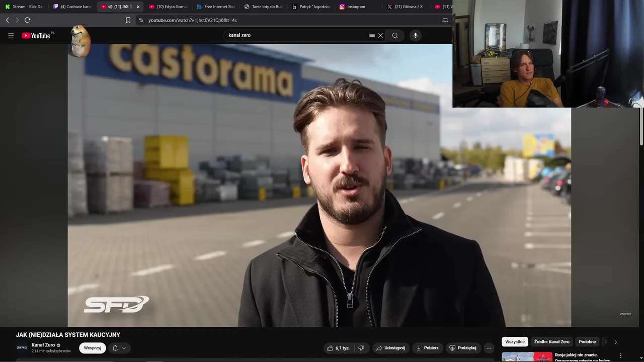Viewport: 644px width, 362px height.
Task: Click the Rosja jakiej nie znacie thumbnail
Action: point(527,357)
